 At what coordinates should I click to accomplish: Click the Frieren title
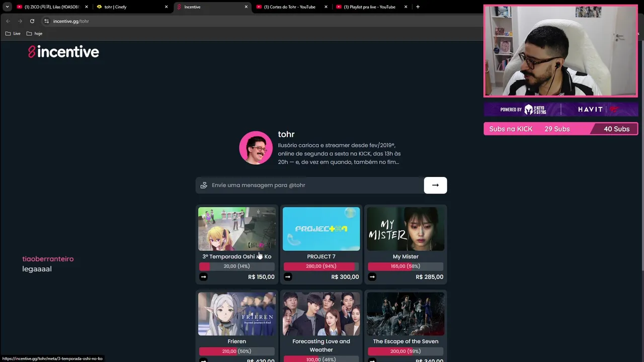(237, 341)
